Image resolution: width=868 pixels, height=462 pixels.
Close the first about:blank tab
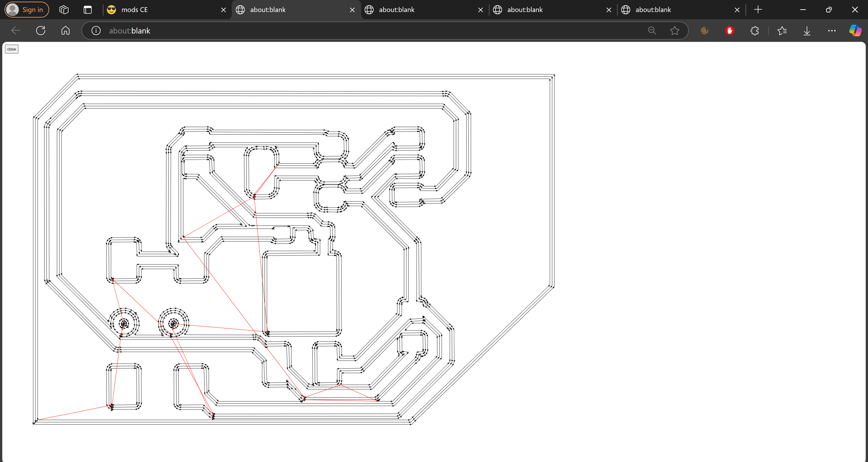pos(352,10)
